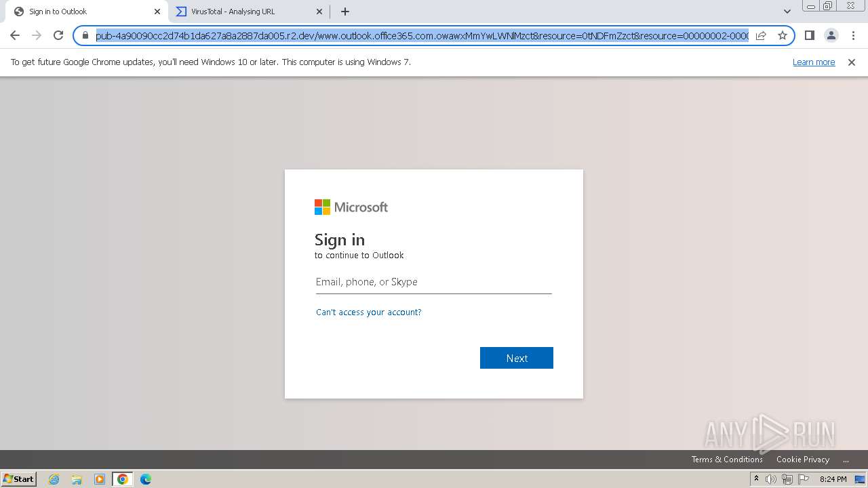This screenshot has height=488, width=868.
Task: Click the Sign in heading text
Action: click(x=340, y=240)
